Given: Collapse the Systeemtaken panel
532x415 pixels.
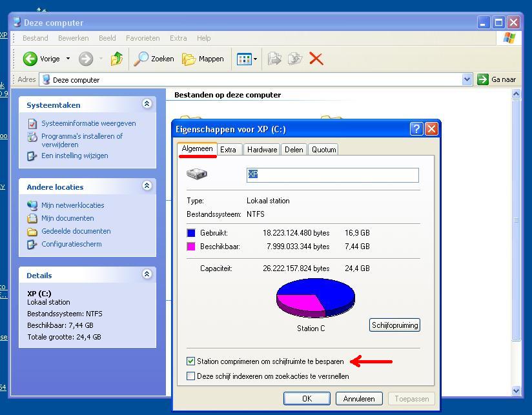Looking at the screenshot, I should click(147, 104).
